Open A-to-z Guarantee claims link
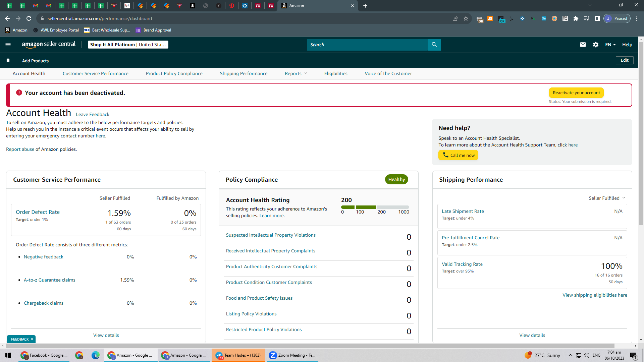The width and height of the screenshot is (644, 362). pos(50,280)
